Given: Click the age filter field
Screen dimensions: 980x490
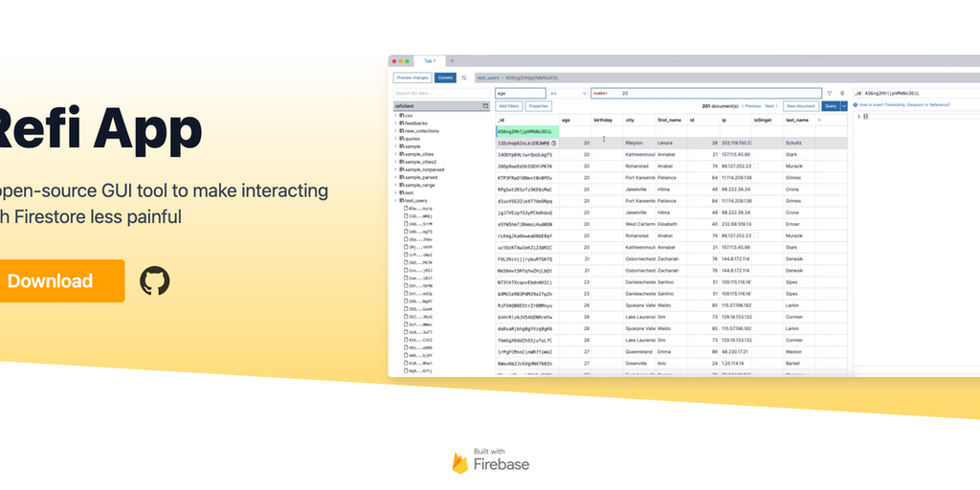Looking at the screenshot, I should point(521,93).
